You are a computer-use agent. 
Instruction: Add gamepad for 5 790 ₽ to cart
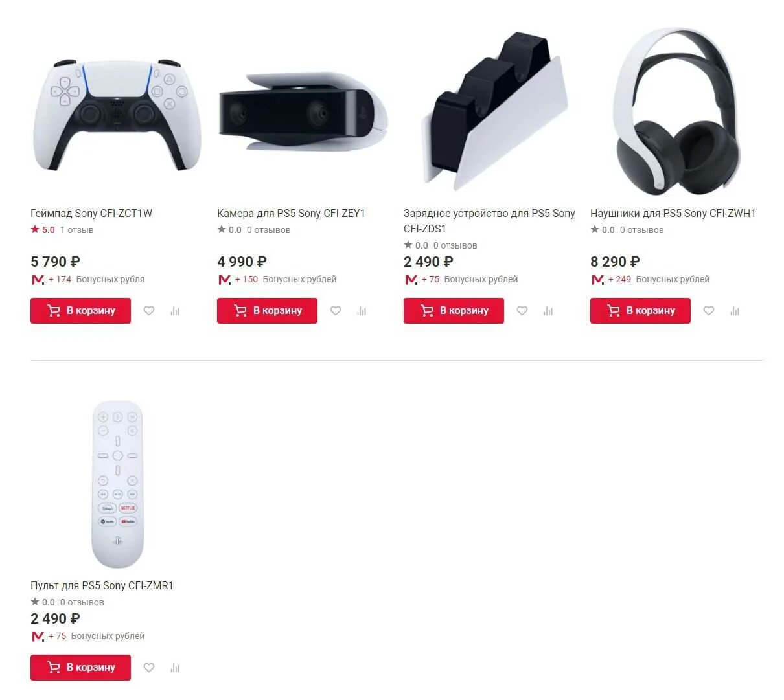point(80,311)
